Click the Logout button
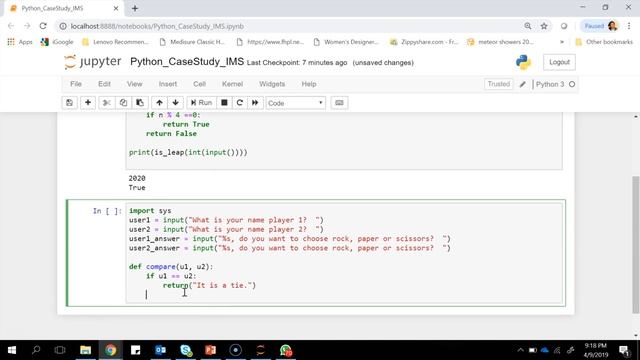The image size is (640, 360). click(x=559, y=62)
